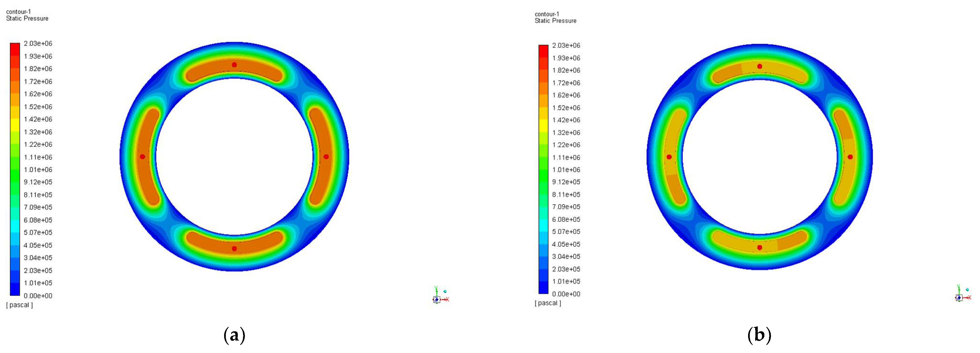Click the bottom red inlet dot in plot (a)
The width and height of the screenshot is (980, 353).
pyautogui.click(x=234, y=249)
